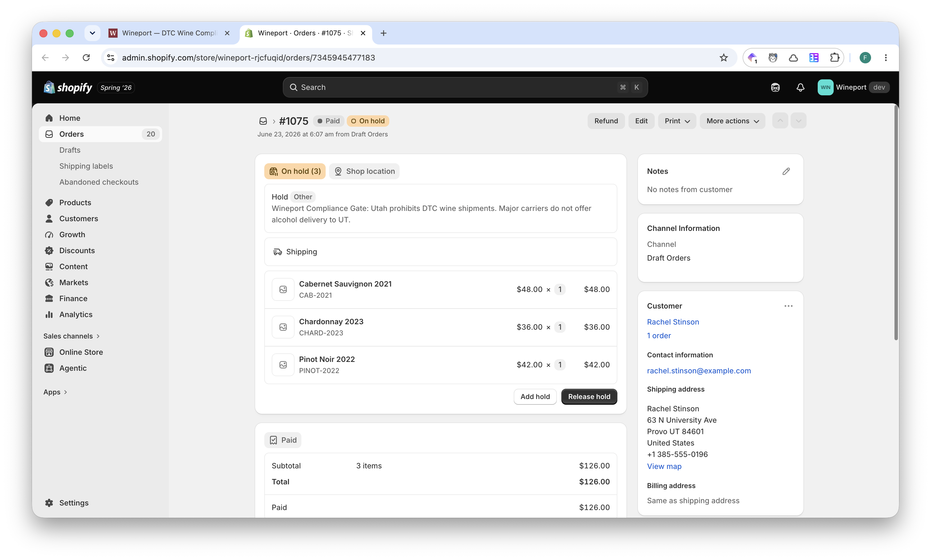
Task: Open Drafts under Orders
Action: (70, 150)
